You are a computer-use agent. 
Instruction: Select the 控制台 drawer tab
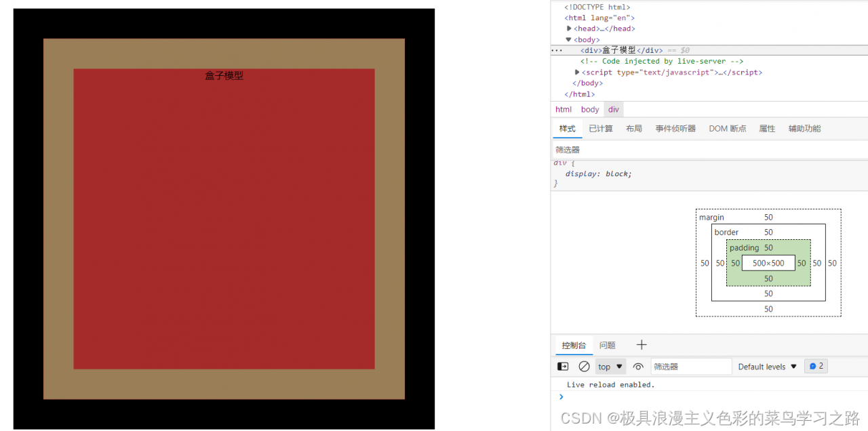(x=573, y=345)
